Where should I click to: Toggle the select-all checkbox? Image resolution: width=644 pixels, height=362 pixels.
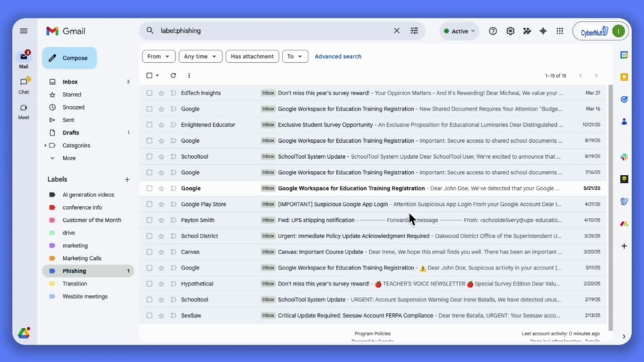point(150,76)
